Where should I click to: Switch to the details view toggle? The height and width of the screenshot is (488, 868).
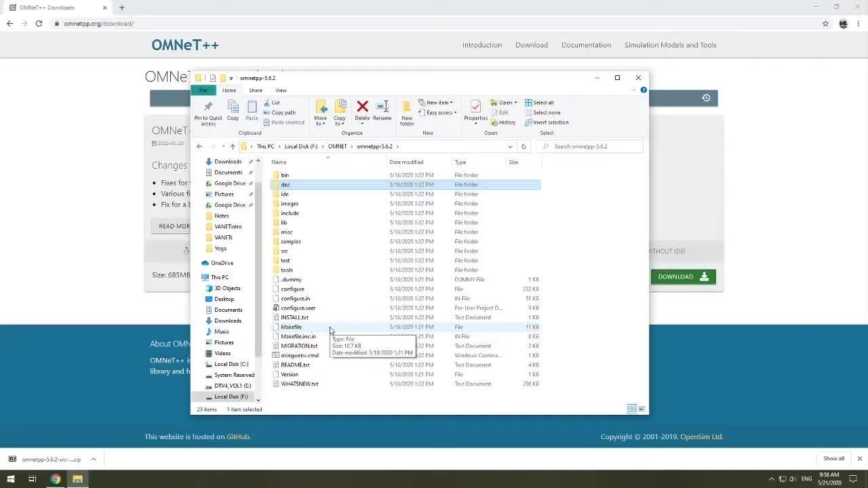coord(632,409)
